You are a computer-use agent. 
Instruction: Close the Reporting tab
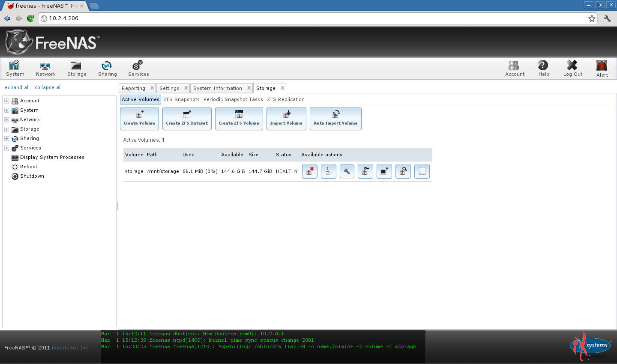point(152,88)
